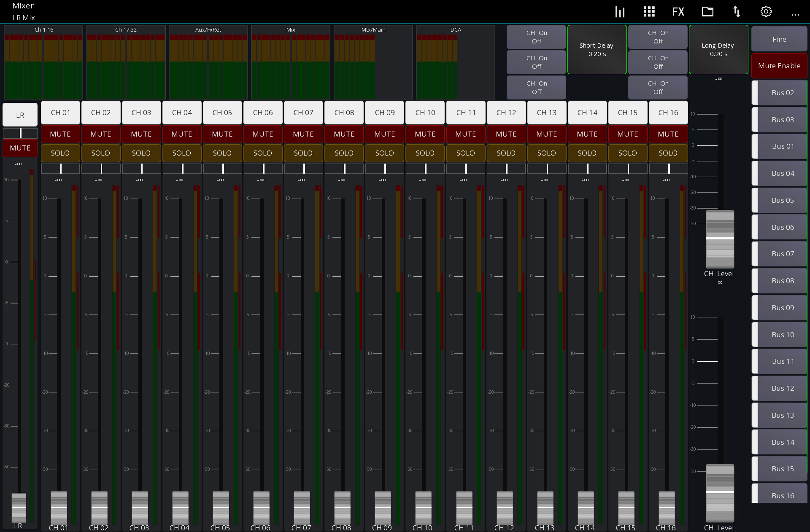
Task: Open the Mix meter bank
Action: point(290,62)
